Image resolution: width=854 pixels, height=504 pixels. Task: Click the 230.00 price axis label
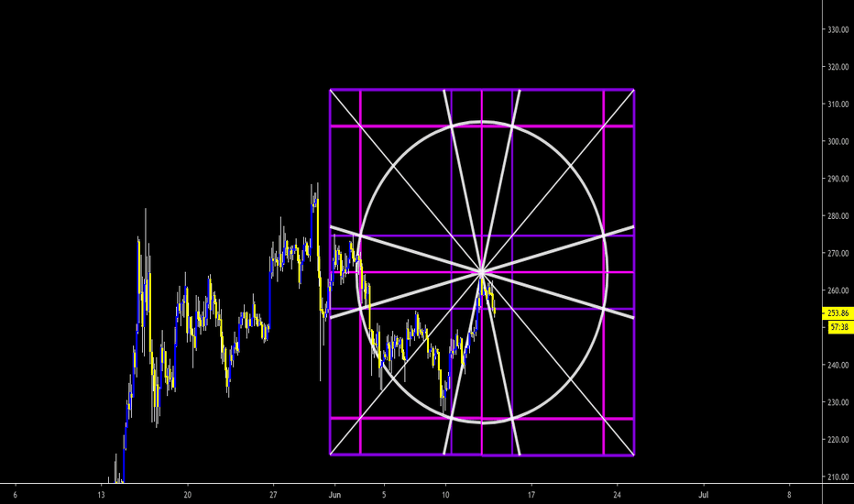pos(838,402)
